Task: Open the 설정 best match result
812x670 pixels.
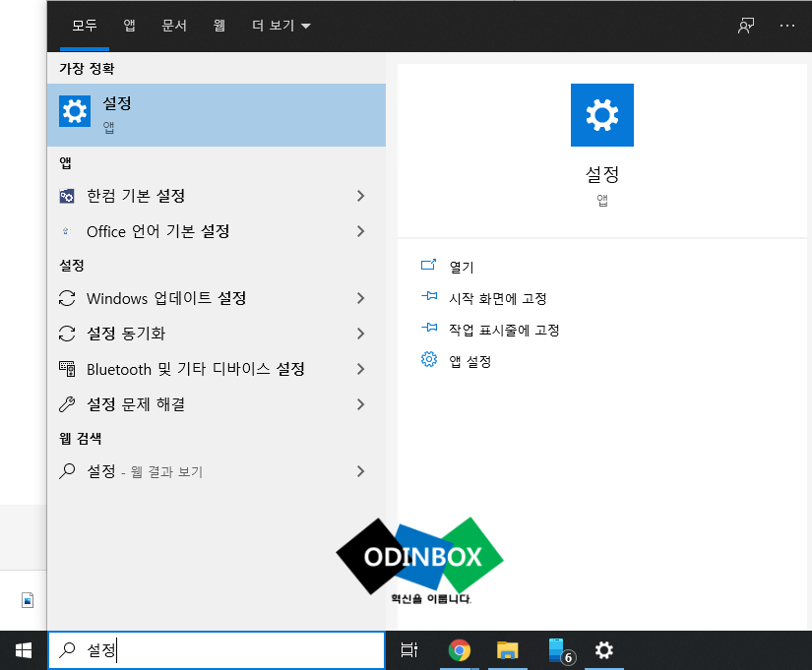Action: tap(217, 115)
